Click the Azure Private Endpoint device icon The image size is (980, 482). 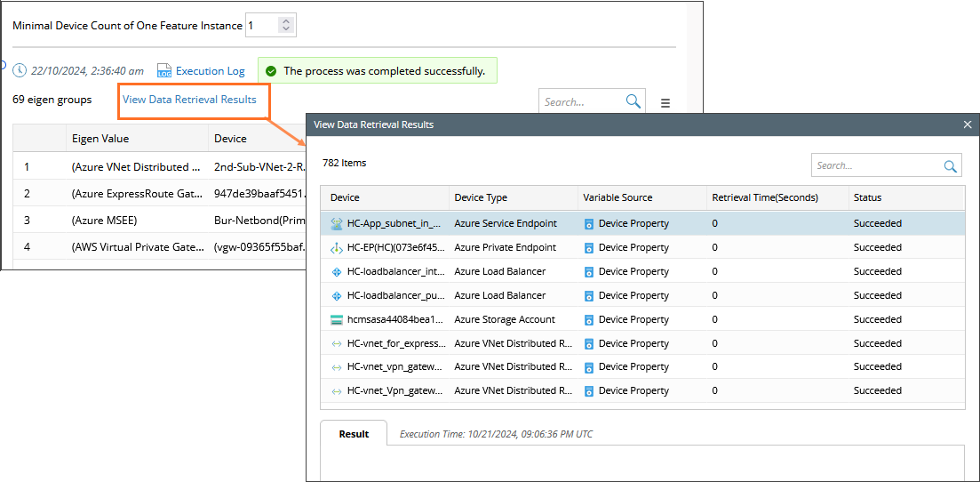[337, 248]
